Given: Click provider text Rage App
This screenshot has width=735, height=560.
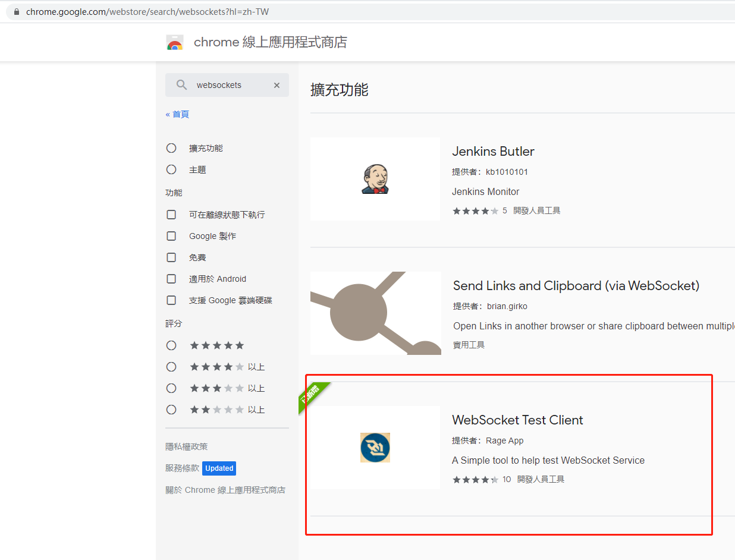Looking at the screenshot, I should (x=505, y=441).
